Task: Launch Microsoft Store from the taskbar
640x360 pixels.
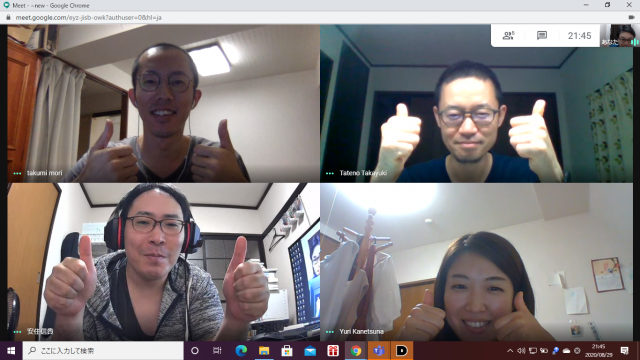Action: coord(287,351)
